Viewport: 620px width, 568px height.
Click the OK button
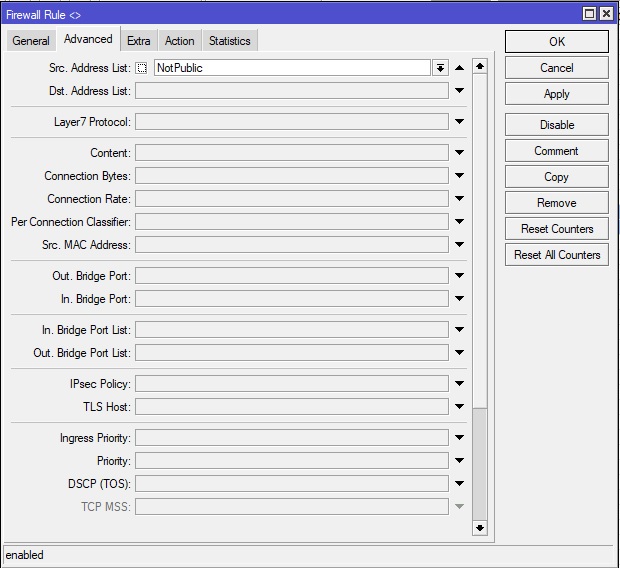tap(556, 42)
